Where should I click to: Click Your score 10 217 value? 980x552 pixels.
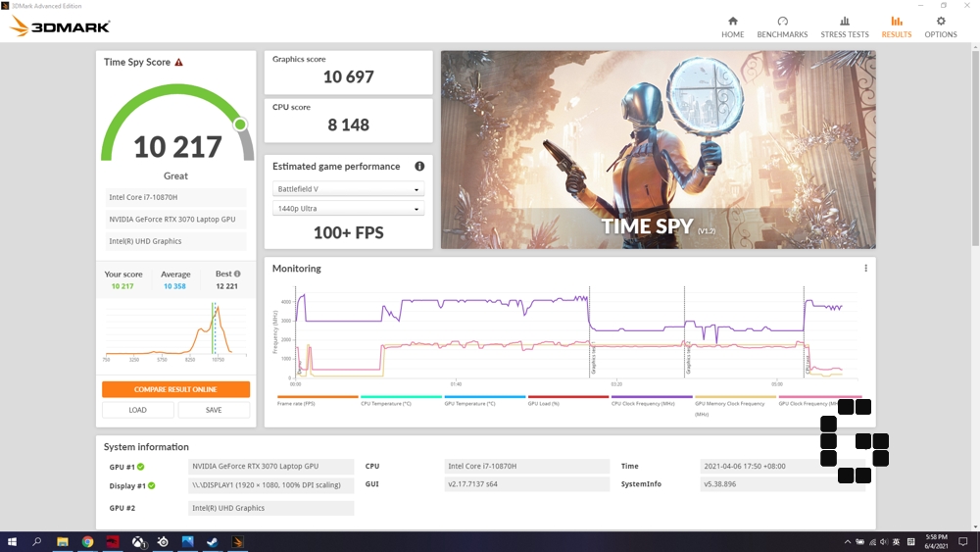point(122,286)
